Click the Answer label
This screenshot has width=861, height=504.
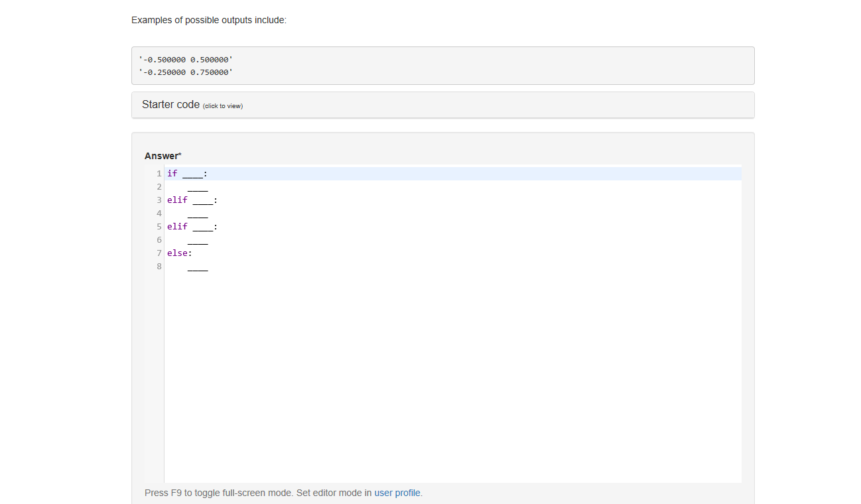click(x=161, y=155)
